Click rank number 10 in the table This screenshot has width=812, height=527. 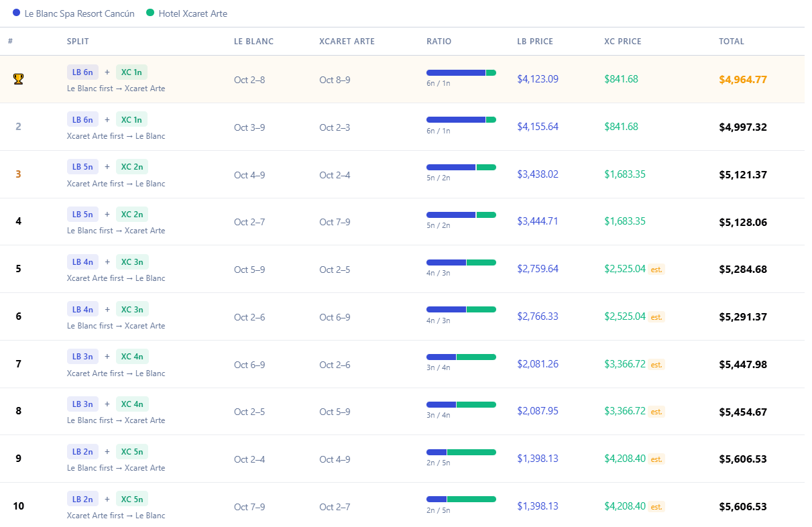pos(18,506)
